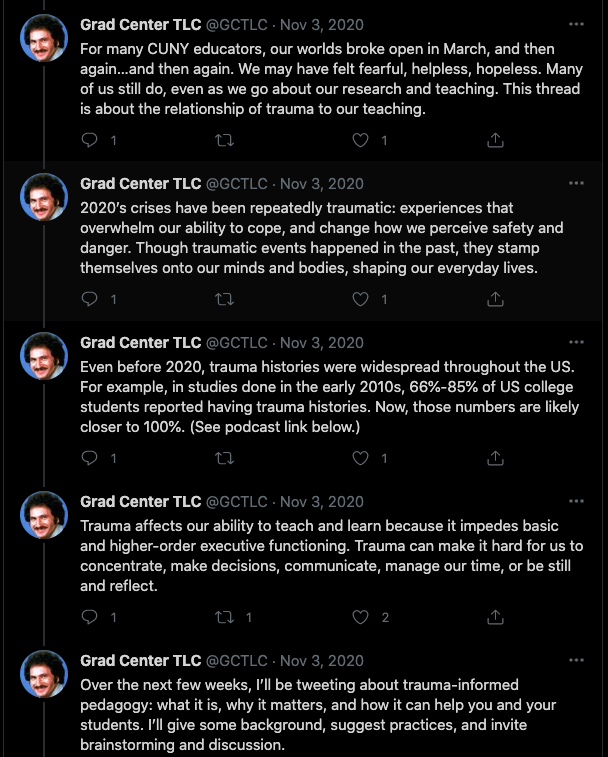Click the Nov 3, 2020 date on last tweet
Image resolution: width=608 pixels, height=757 pixels.
click(x=322, y=660)
